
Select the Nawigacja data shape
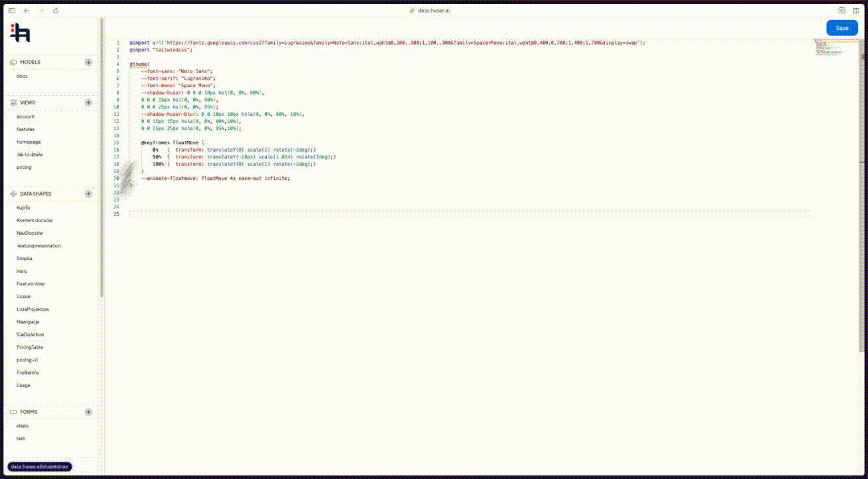pos(28,321)
